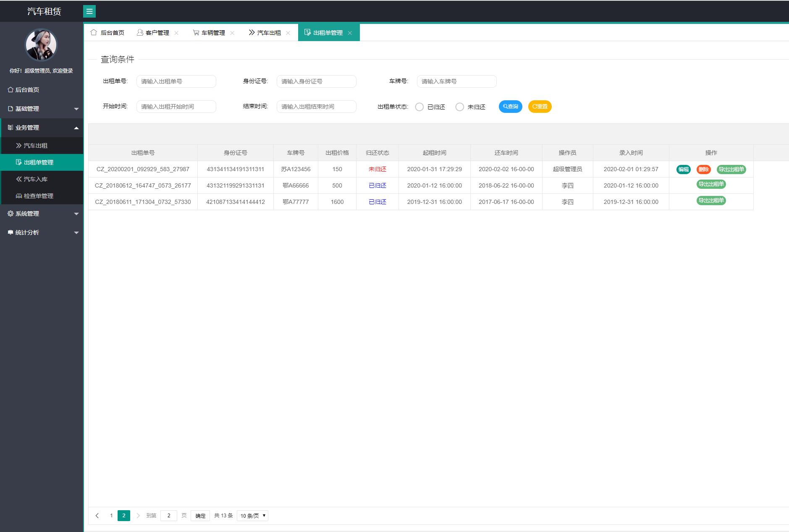
Task: Go to previous page arrow
Action: (x=97, y=516)
